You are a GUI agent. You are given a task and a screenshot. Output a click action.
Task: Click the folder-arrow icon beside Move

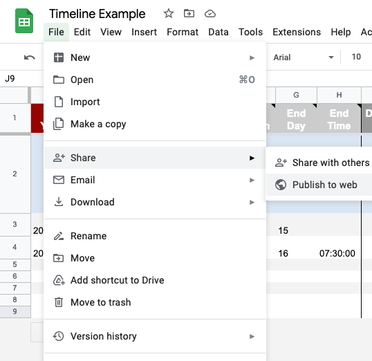pos(59,258)
